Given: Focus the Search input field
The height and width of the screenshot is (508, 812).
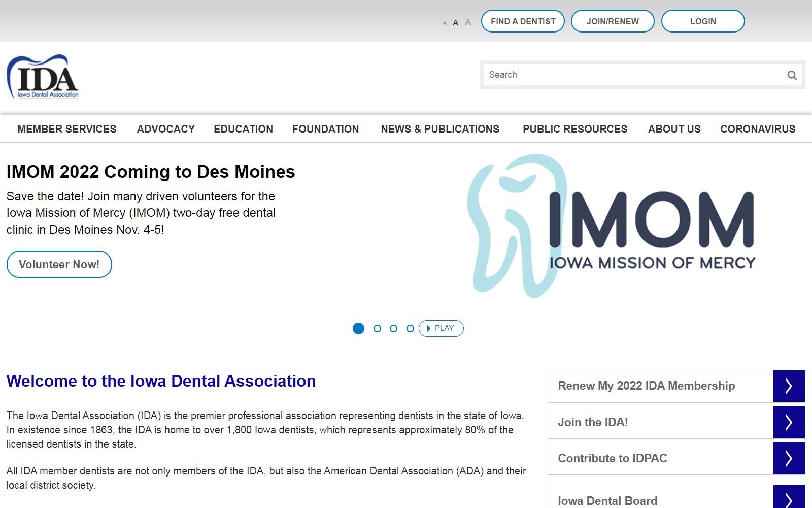Looking at the screenshot, I should (x=631, y=75).
